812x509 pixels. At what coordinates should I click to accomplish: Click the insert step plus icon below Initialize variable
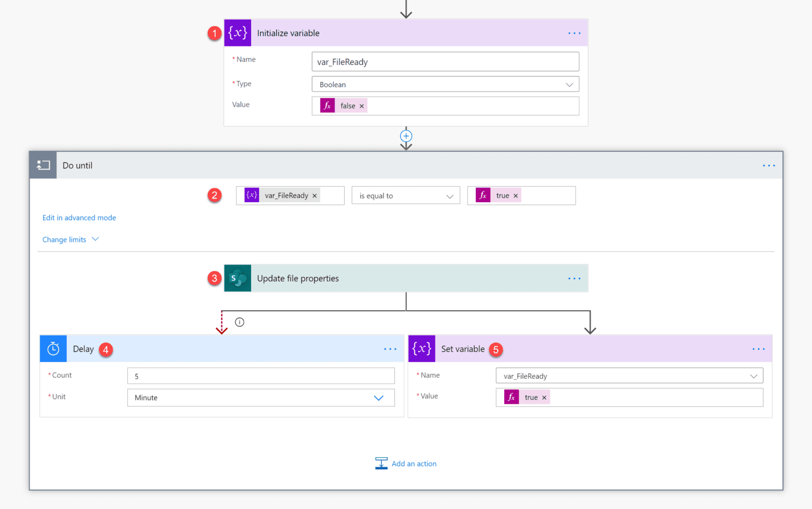pos(405,136)
